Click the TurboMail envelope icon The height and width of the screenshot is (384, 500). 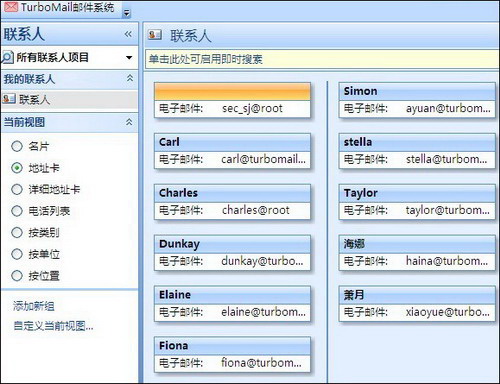click(x=11, y=7)
